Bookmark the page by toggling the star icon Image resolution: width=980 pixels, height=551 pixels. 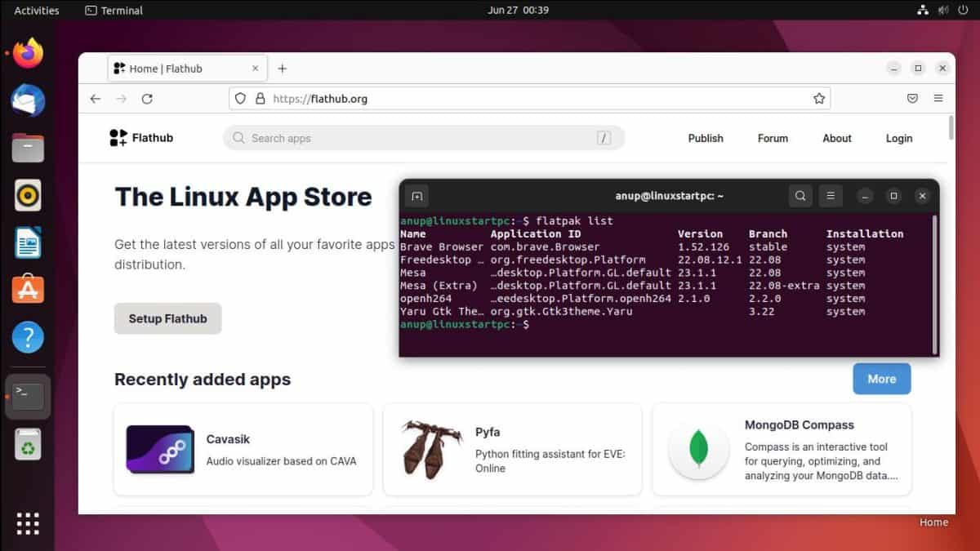(819, 98)
